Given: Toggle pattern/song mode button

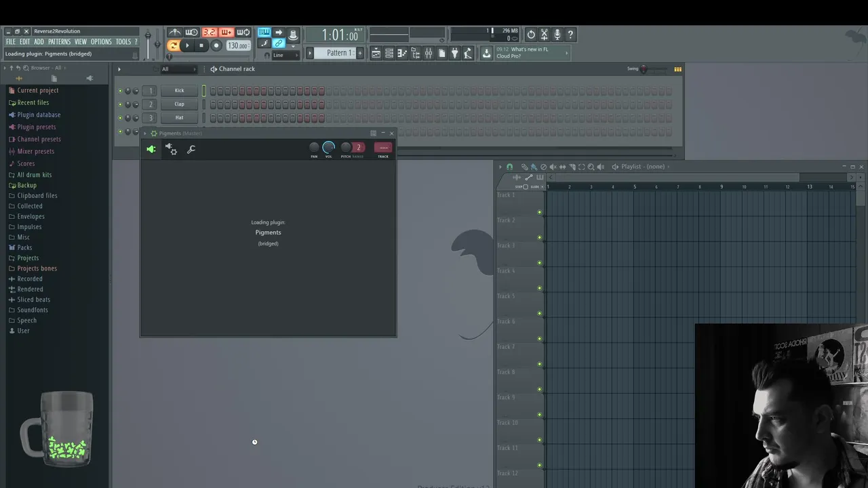Looking at the screenshot, I should (174, 45).
